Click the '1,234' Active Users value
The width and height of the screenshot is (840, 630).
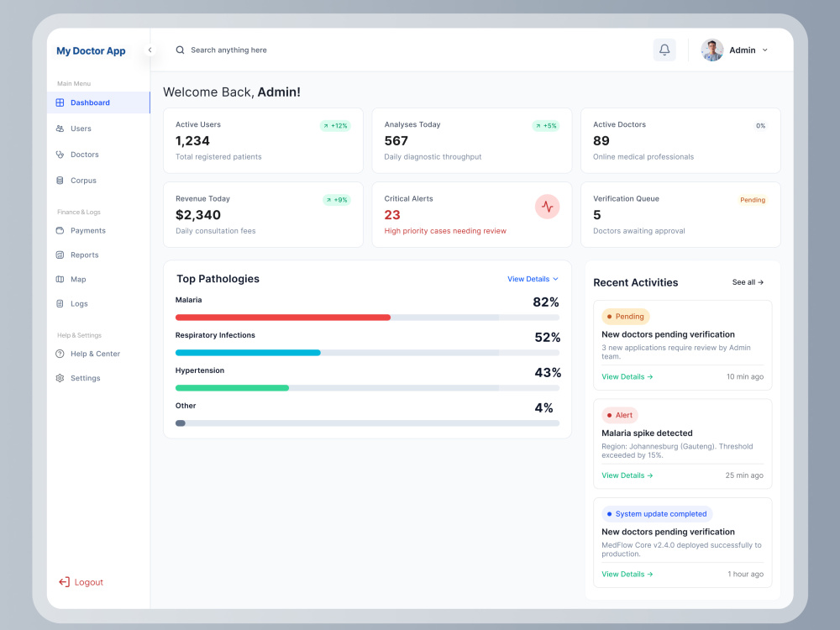[x=192, y=141]
